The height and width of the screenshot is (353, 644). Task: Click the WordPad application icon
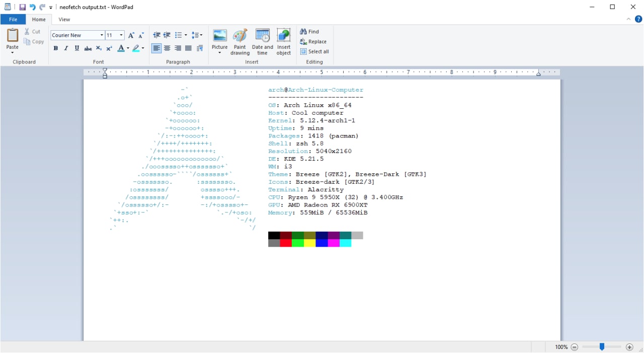[8, 7]
